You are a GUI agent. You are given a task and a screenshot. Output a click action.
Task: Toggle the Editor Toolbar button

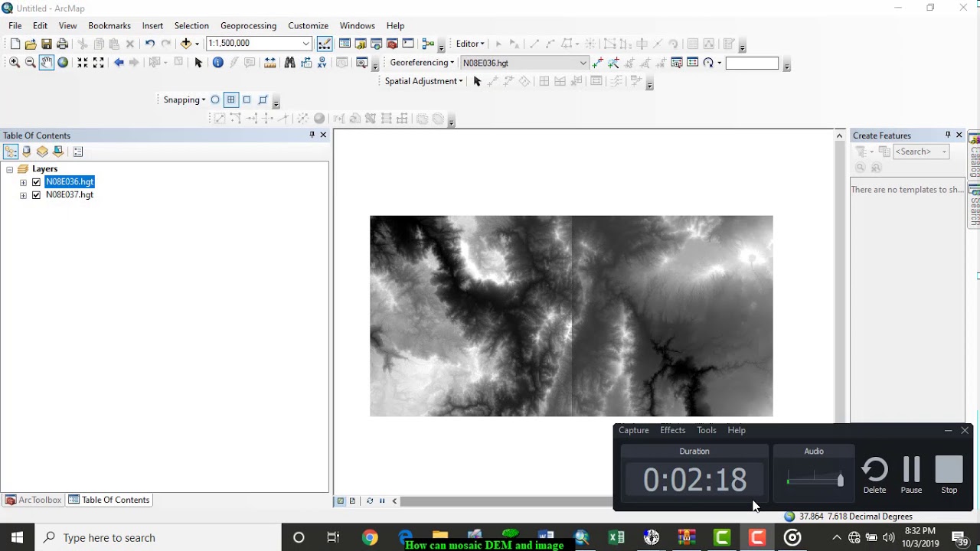click(x=325, y=44)
